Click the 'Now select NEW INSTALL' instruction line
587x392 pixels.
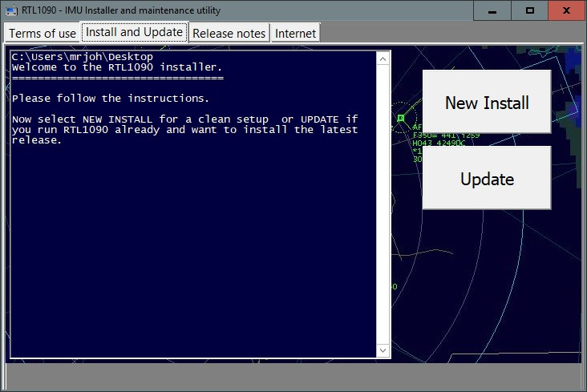[x=185, y=119]
